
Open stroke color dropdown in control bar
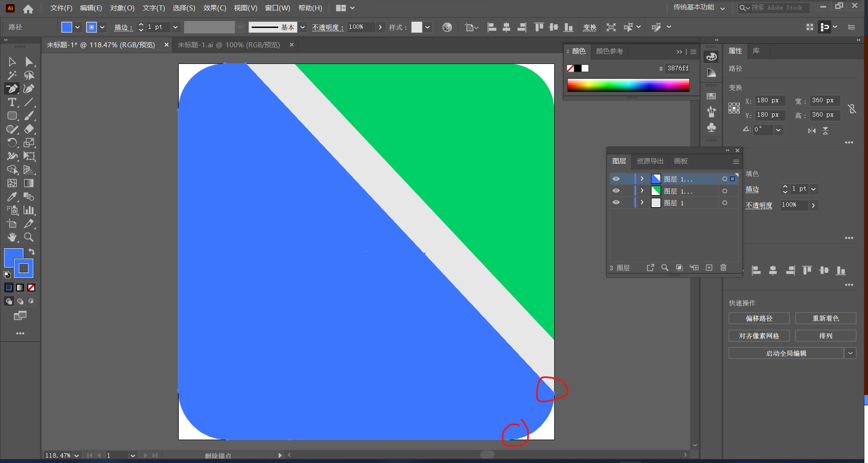tap(103, 27)
